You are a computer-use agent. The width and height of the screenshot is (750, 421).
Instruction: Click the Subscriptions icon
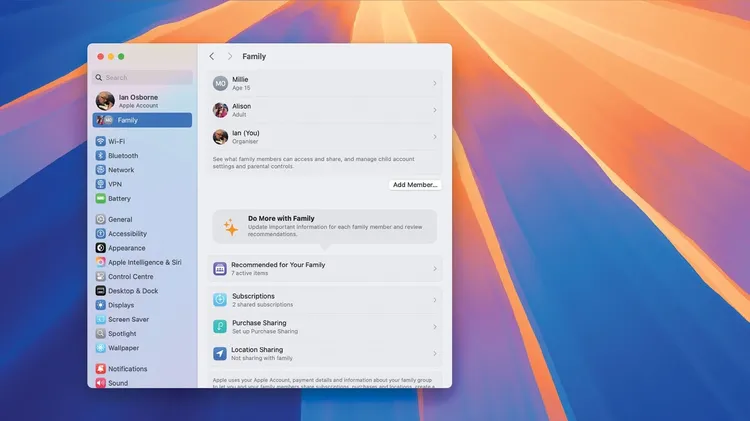220,300
